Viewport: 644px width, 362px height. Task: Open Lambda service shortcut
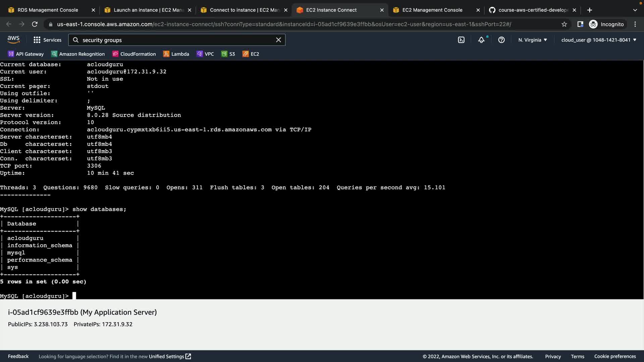coord(176,54)
